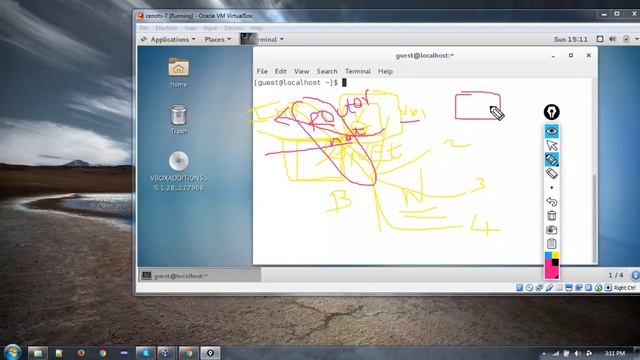
Task: Open the terminal View menu
Action: click(302, 71)
